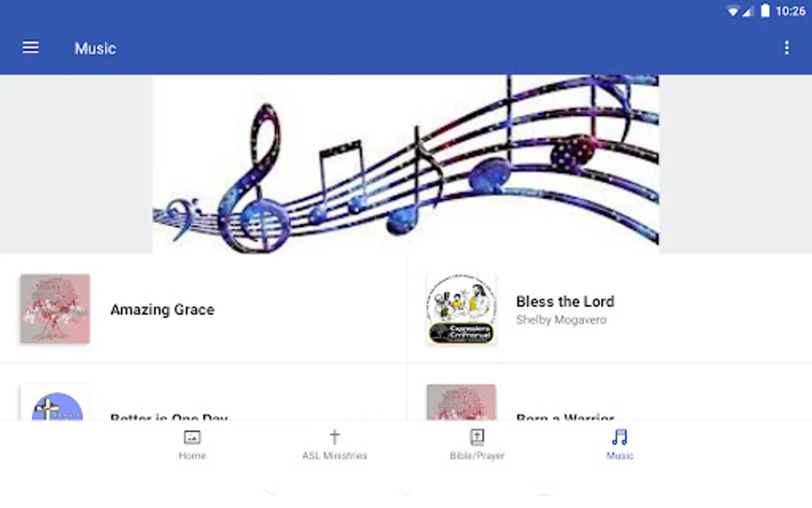Select the Shelby Mogavero artist subtitle
The image size is (812, 508).
[x=561, y=320]
